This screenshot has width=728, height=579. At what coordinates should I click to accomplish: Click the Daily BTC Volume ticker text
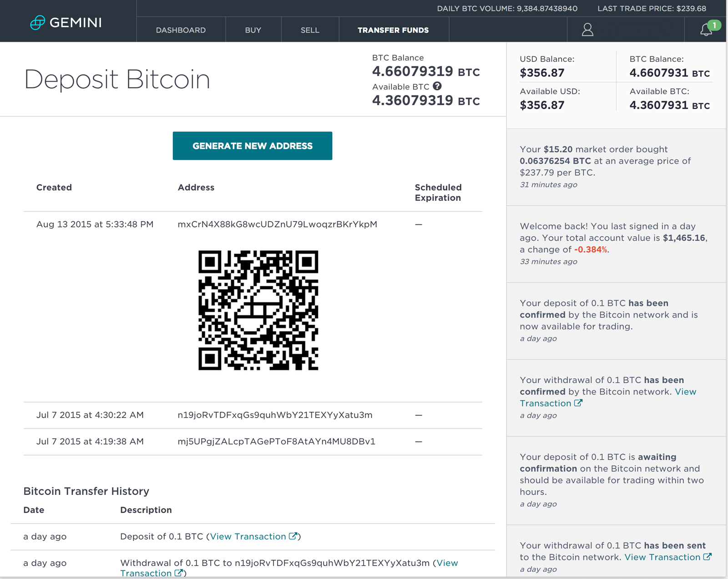[x=507, y=9]
